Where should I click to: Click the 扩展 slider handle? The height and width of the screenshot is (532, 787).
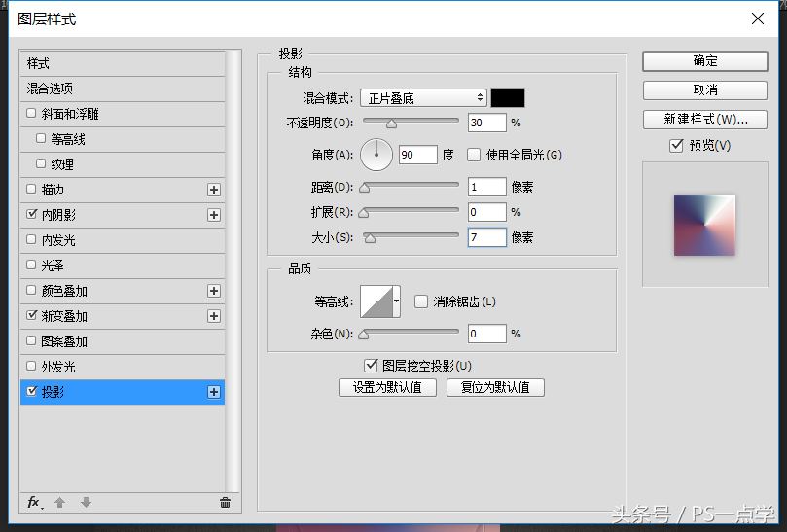pyautogui.click(x=364, y=213)
